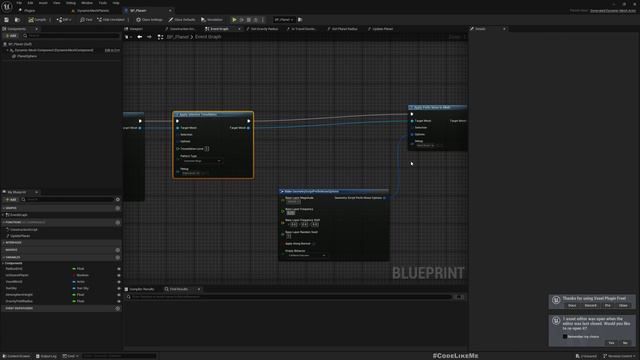Click tessellation node exec output pin
Viewport: 640px width, 360px height.
249,121
